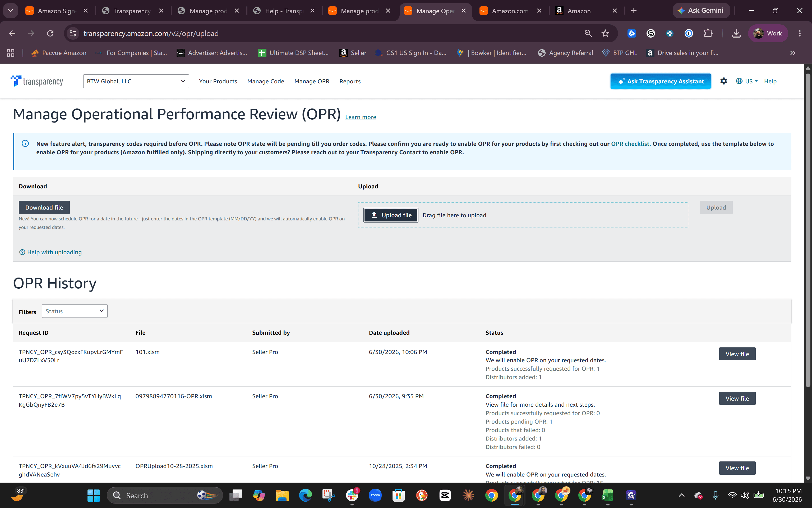This screenshot has height=508, width=812.
Task: Click the info icon in the alert banner
Action: coord(25,143)
